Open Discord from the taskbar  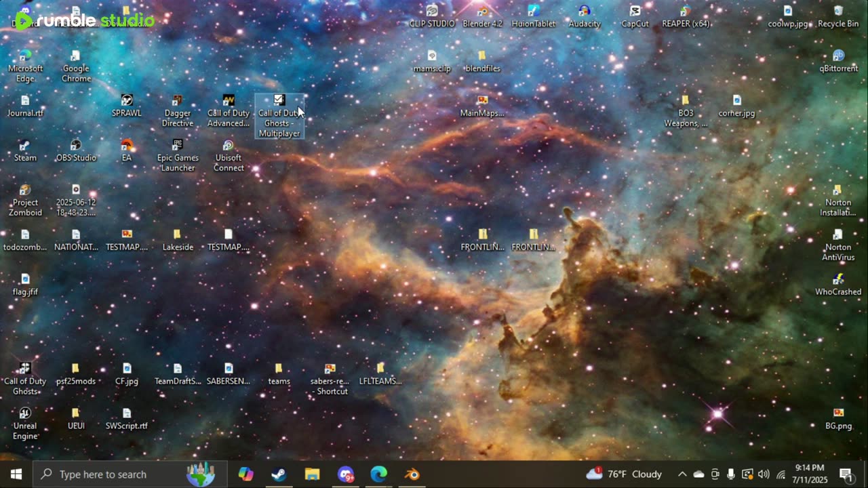pyautogui.click(x=346, y=474)
